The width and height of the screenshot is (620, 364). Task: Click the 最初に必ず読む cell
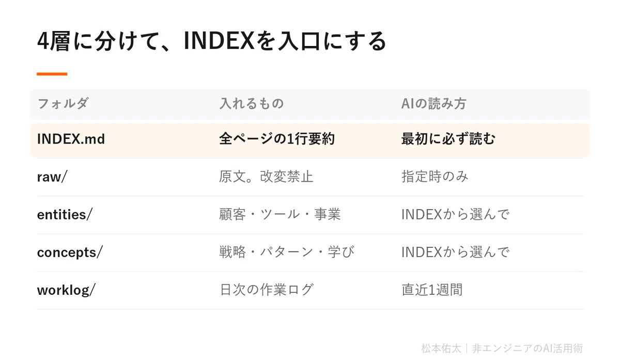448,139
